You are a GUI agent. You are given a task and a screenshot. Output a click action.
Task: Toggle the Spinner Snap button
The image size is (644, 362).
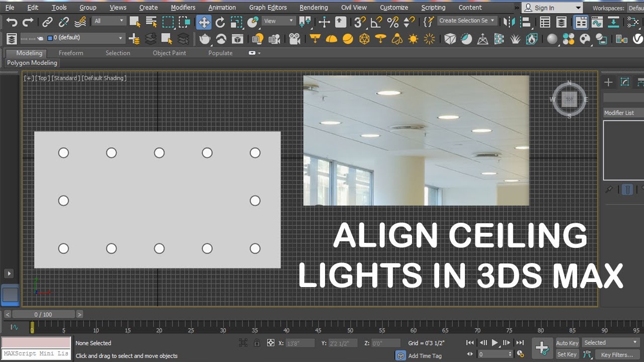pyautogui.click(x=410, y=22)
